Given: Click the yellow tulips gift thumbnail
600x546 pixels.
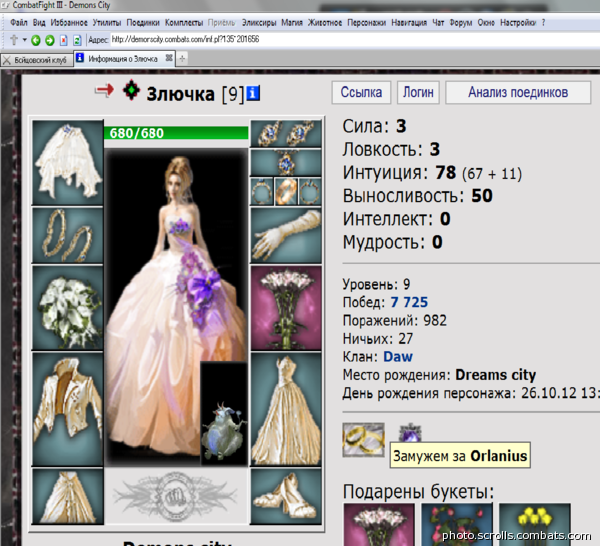Looking at the screenshot, I should pyautogui.click(x=535, y=524).
